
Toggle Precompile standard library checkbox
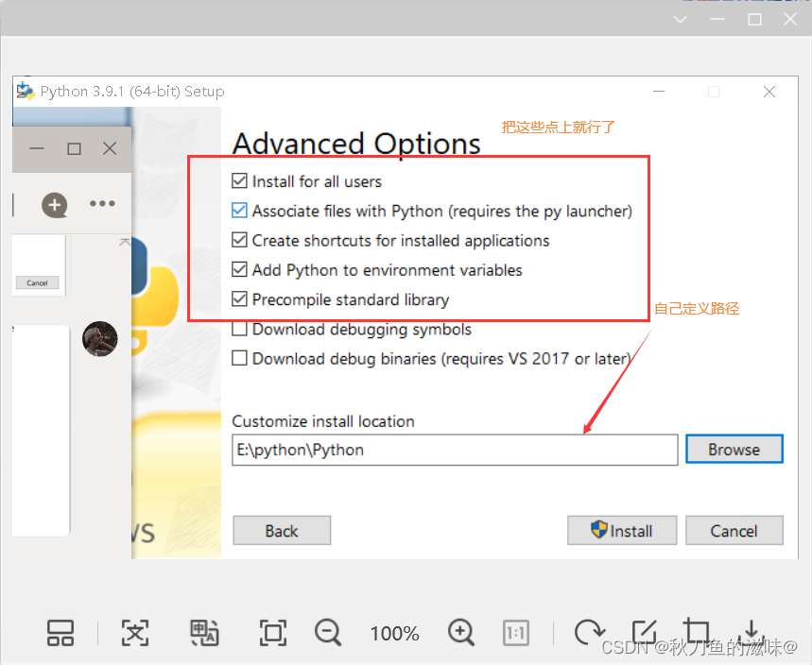pyautogui.click(x=239, y=299)
